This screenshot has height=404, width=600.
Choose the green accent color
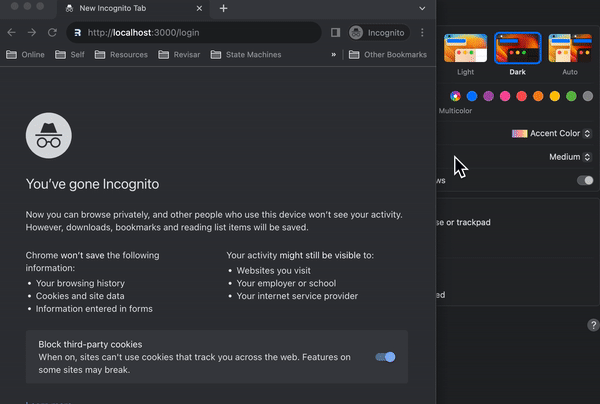coord(571,96)
